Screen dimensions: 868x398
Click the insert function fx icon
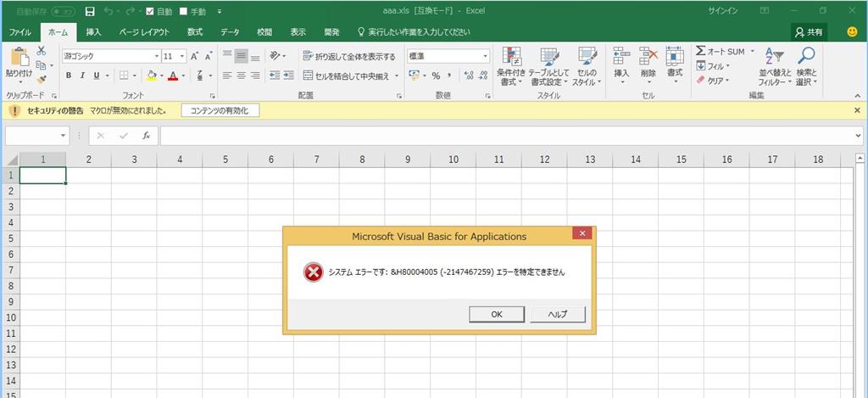click(146, 136)
